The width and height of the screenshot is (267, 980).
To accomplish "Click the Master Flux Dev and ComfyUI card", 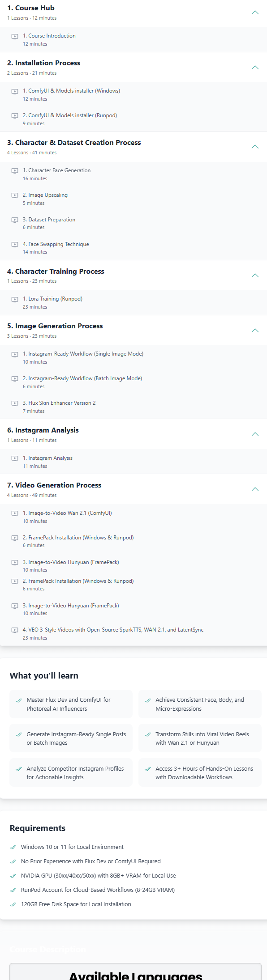I will pyautogui.click(x=71, y=704).
